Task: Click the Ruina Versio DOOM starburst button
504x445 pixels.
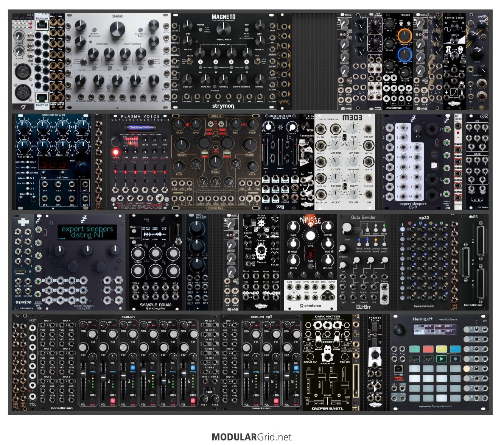Action: (261, 251)
